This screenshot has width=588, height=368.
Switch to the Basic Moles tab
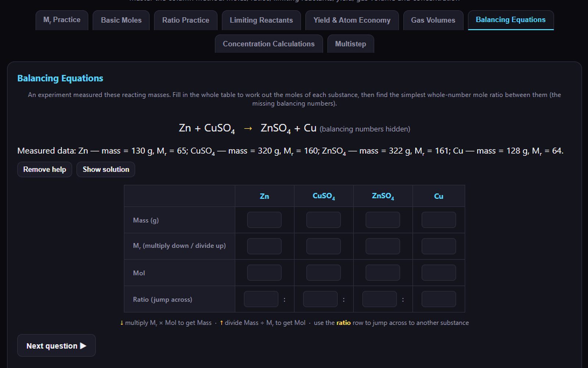coord(121,20)
